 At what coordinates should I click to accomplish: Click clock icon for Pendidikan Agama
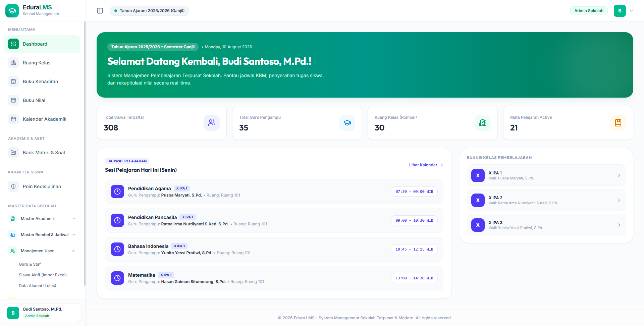[x=117, y=192]
